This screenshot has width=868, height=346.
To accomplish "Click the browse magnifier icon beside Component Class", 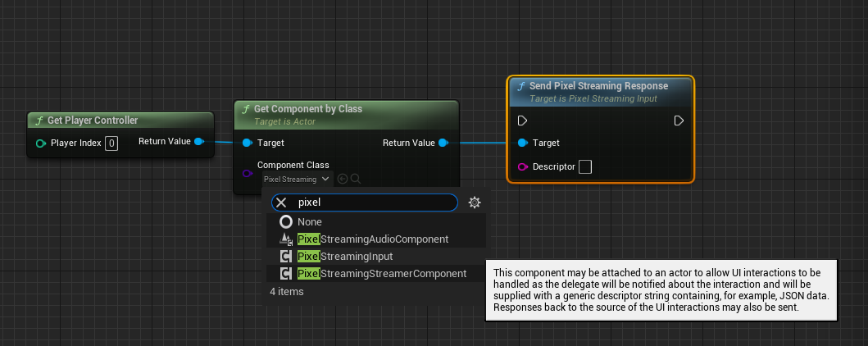I will [356, 179].
